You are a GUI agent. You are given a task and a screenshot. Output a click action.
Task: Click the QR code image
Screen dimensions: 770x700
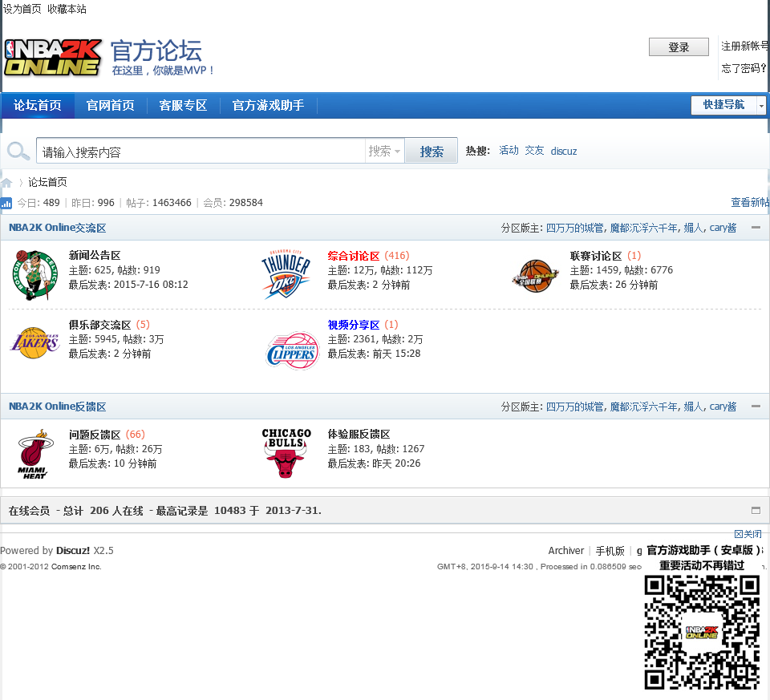(703, 633)
